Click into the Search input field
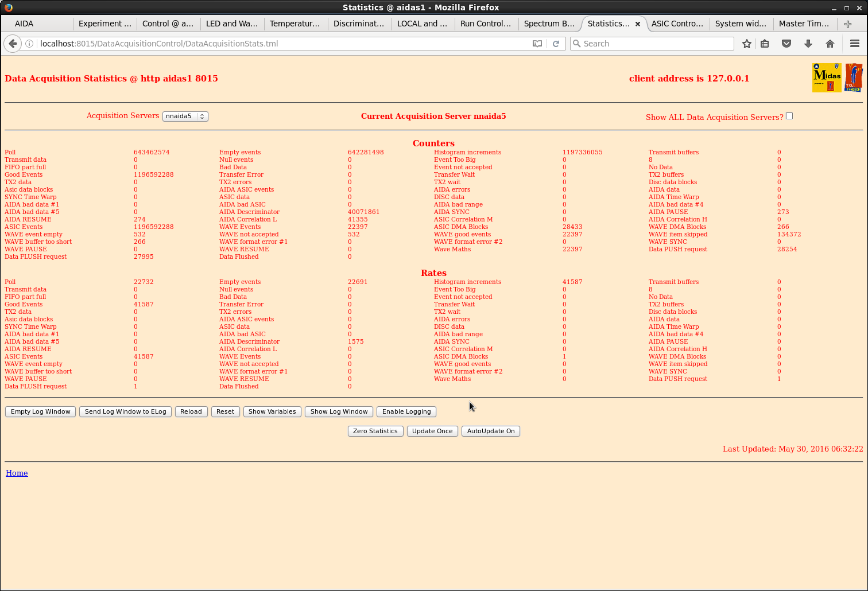Viewport: 868px width, 591px height. click(x=652, y=44)
